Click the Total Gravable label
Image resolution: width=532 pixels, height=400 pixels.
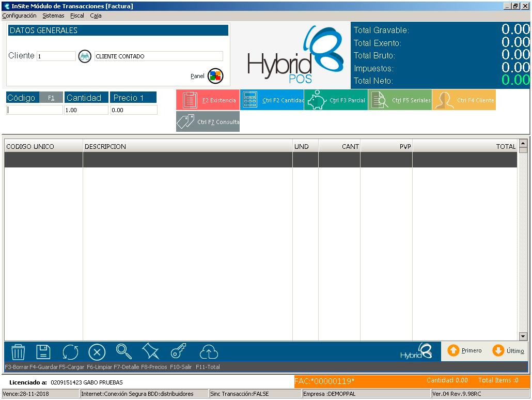(x=381, y=30)
